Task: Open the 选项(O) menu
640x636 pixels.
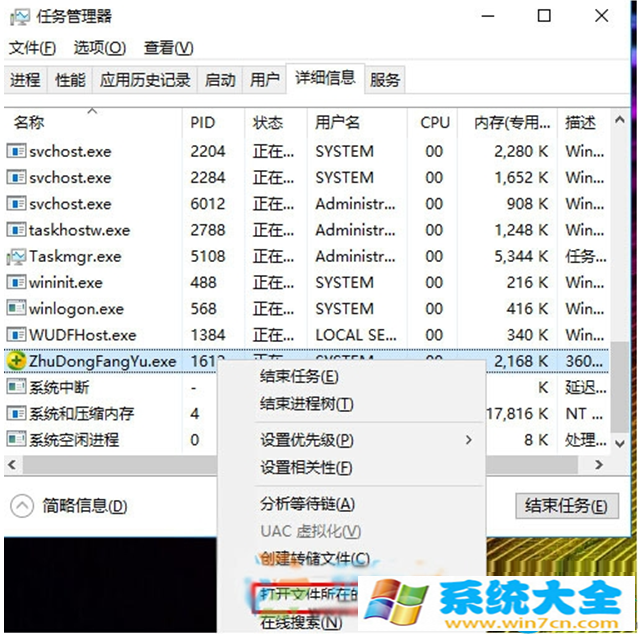Action: [x=100, y=48]
